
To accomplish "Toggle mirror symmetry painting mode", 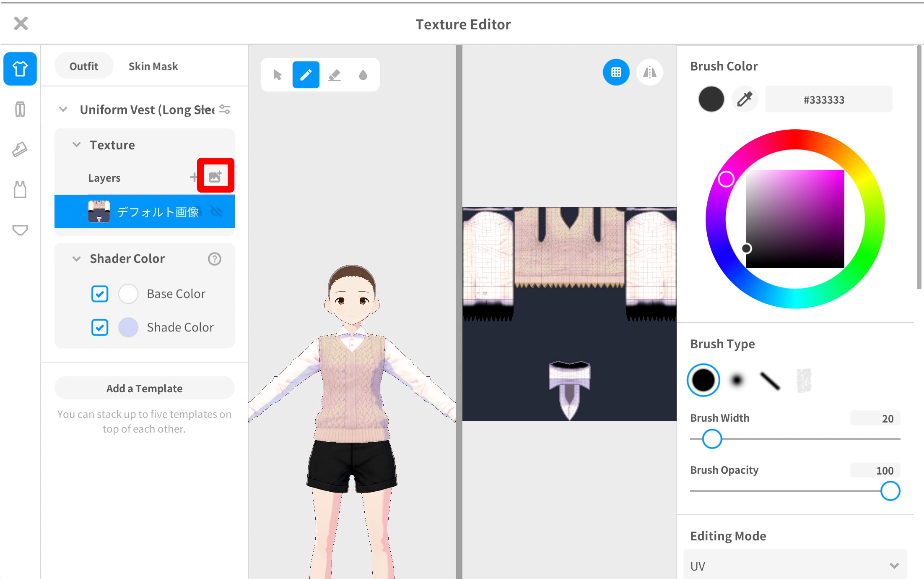I will (649, 73).
